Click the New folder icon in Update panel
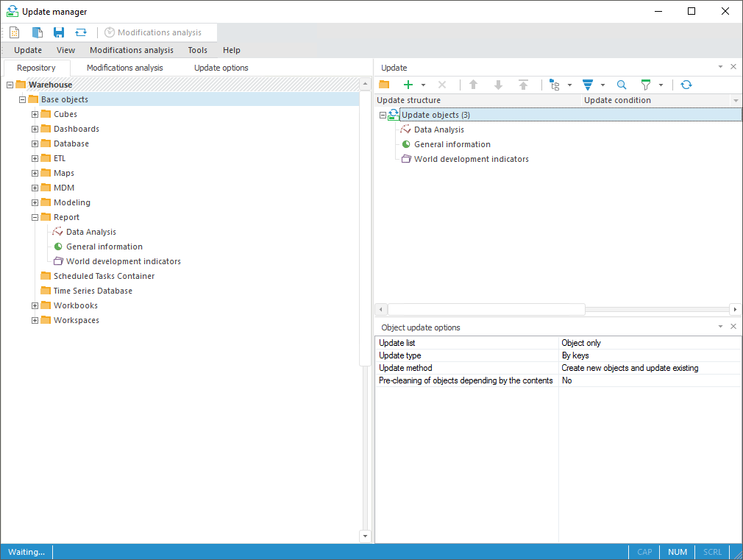The image size is (743, 560). click(384, 85)
